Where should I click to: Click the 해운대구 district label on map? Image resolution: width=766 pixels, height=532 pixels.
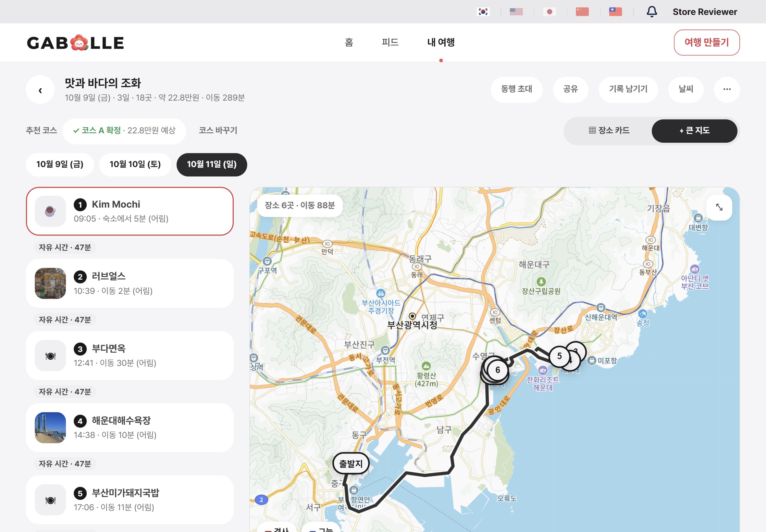click(534, 264)
